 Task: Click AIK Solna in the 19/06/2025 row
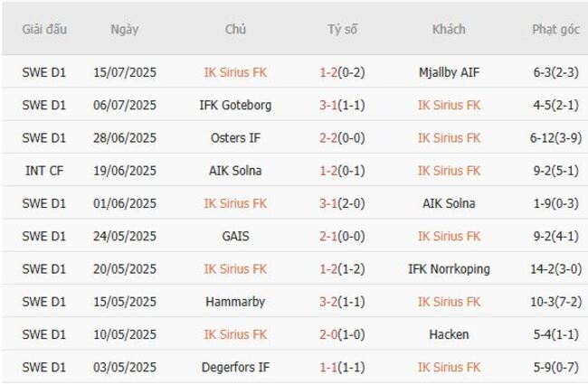(235, 171)
